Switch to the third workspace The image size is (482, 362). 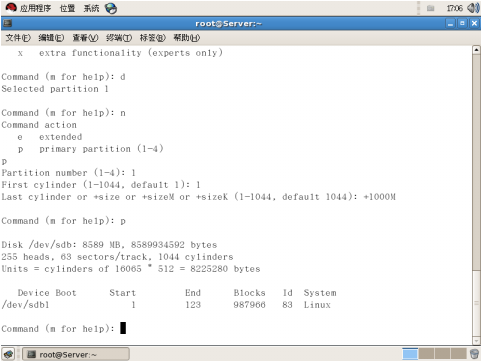tap(442, 354)
